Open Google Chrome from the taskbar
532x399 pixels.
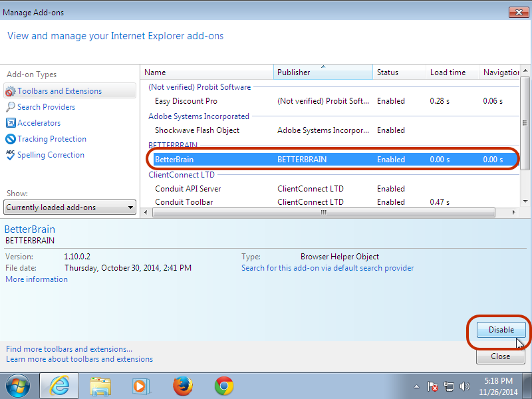(224, 386)
